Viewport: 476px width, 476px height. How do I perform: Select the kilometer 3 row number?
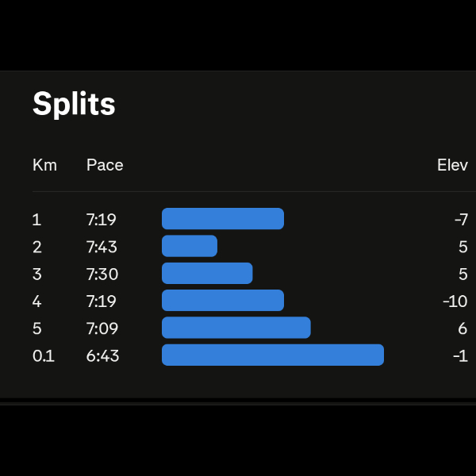pos(37,274)
